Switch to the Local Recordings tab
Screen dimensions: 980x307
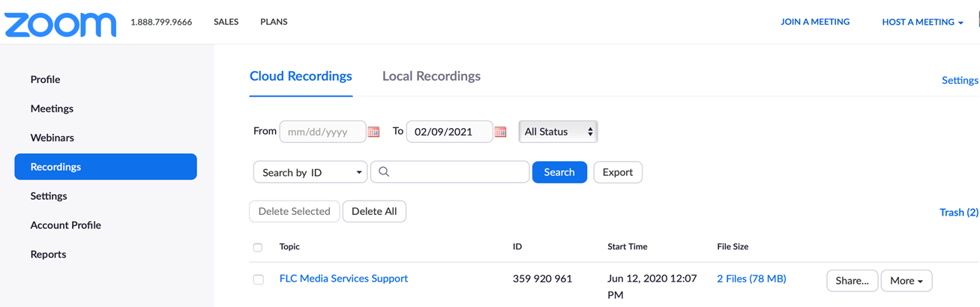click(431, 76)
